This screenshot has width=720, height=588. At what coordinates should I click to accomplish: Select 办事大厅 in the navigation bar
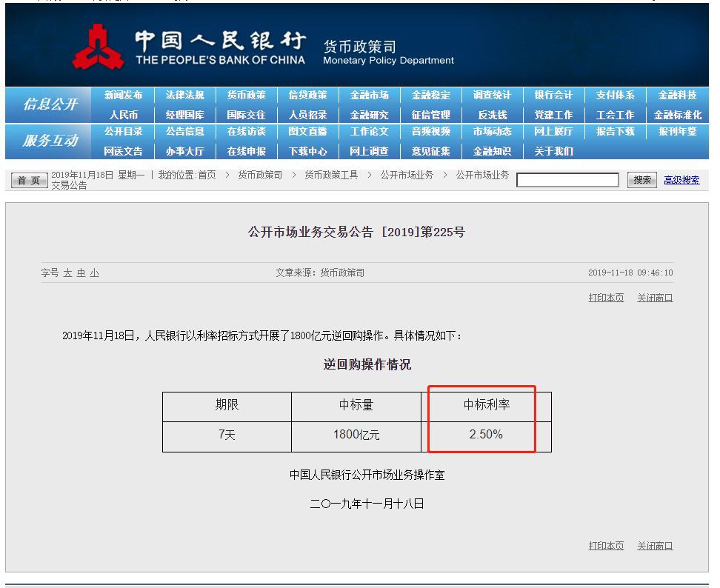click(184, 152)
